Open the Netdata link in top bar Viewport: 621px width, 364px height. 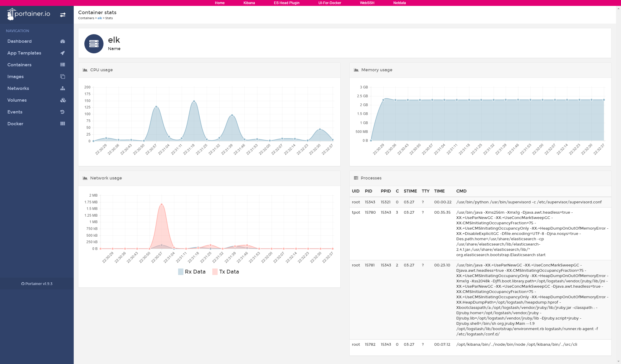coord(400,3)
